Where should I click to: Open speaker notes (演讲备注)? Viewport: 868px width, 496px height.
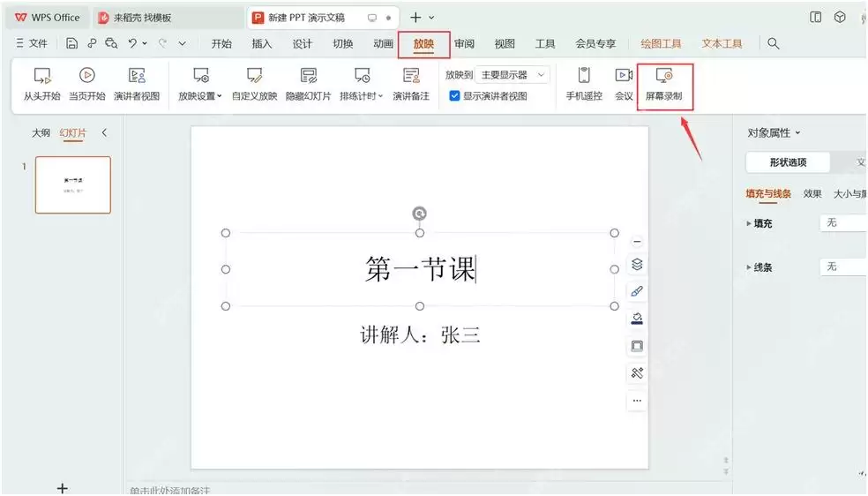tap(411, 84)
